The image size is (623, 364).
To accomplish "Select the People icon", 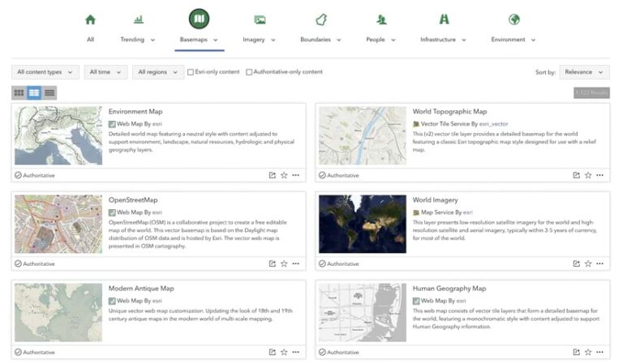I will 381,19.
